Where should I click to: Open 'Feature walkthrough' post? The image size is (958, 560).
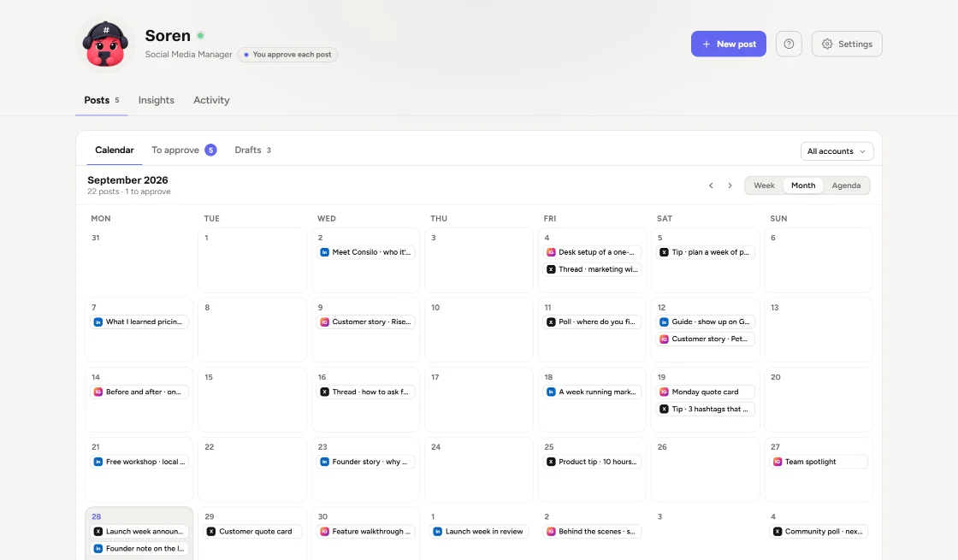365,531
